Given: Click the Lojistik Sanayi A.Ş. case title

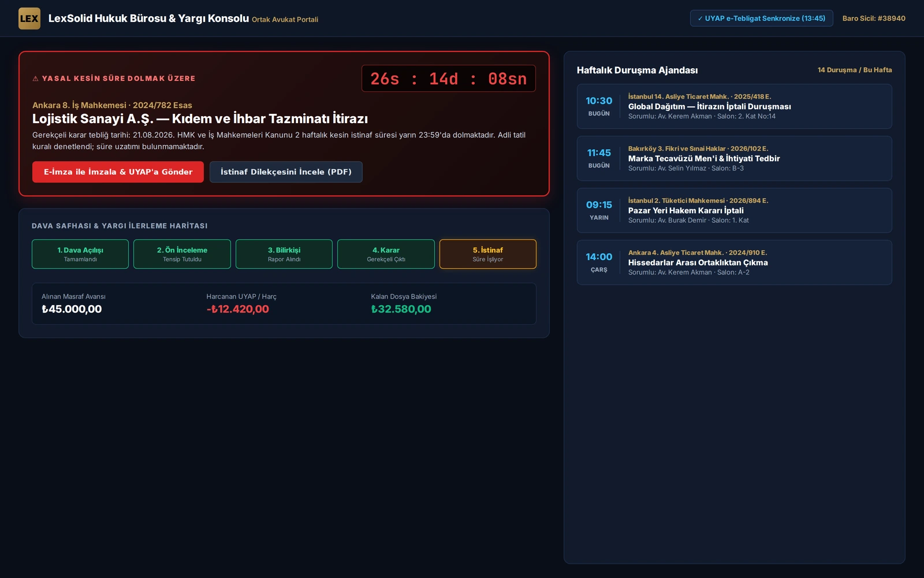Looking at the screenshot, I should pos(200,119).
